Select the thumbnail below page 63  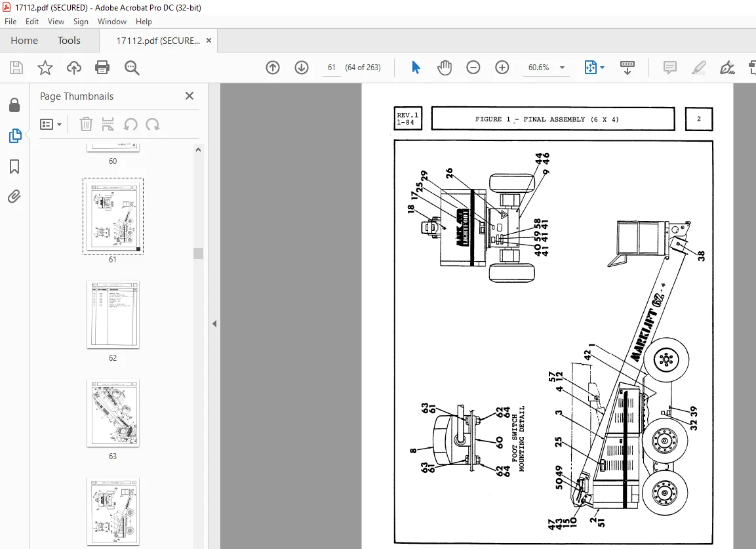coord(113,512)
